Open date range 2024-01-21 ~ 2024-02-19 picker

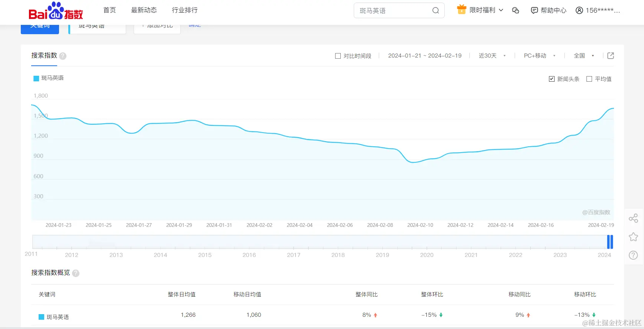pyautogui.click(x=425, y=56)
